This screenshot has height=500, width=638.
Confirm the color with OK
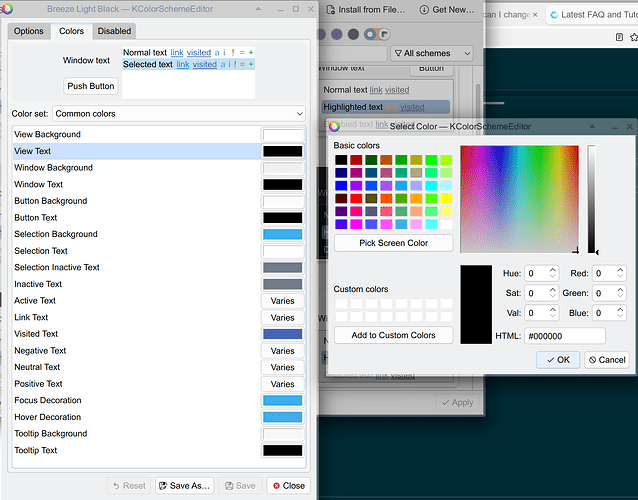[558, 360]
